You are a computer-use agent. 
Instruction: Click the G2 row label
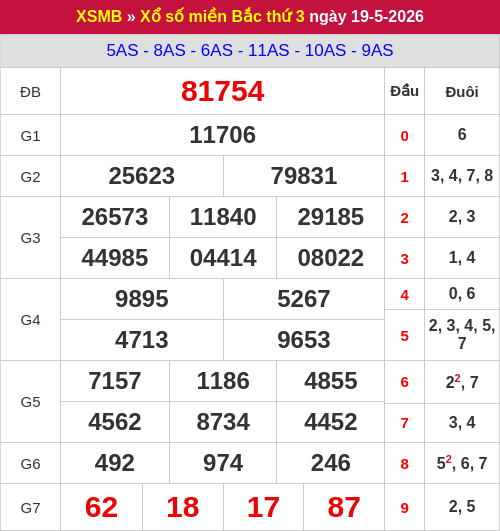30,177
